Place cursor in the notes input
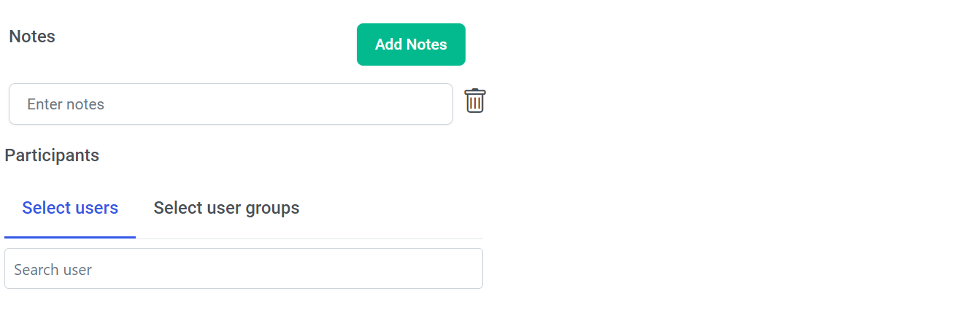 [x=231, y=104]
